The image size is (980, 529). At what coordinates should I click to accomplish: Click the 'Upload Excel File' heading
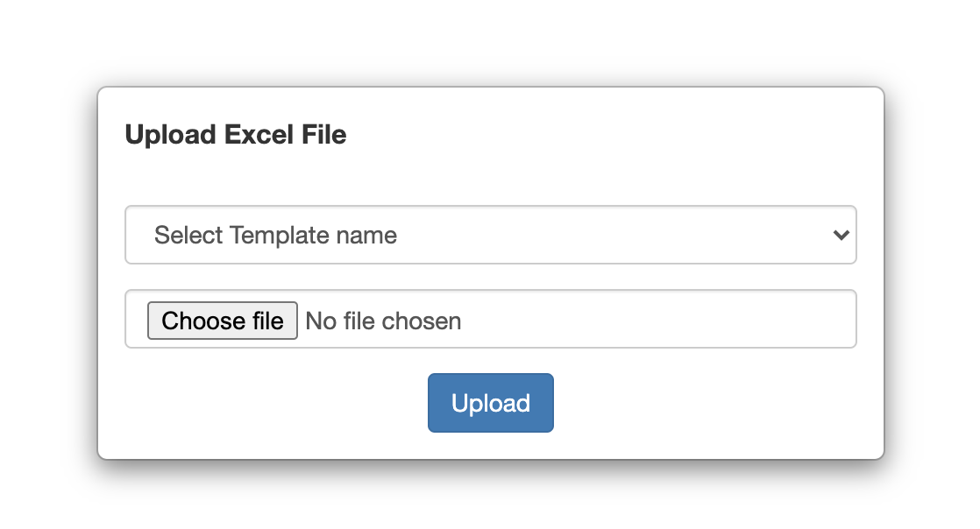pyautogui.click(x=236, y=135)
